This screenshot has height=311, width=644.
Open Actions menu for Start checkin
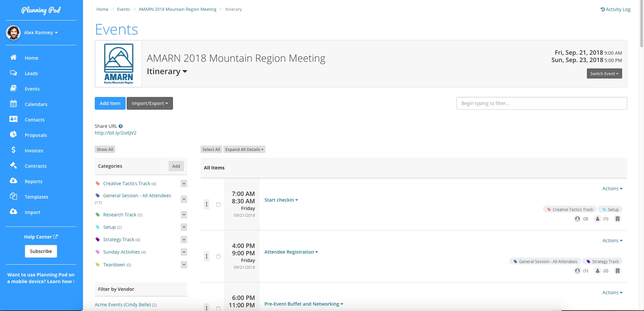point(612,189)
